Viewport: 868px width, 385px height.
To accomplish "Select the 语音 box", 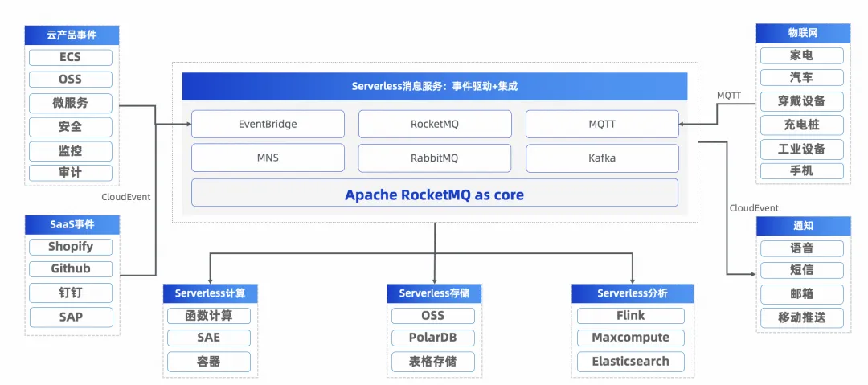I will pos(801,248).
